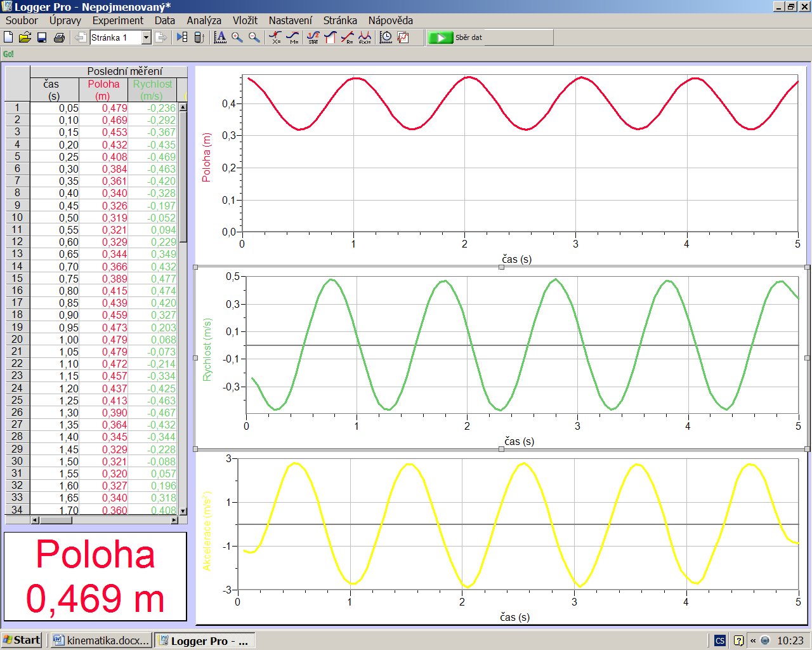Select row number 20 in data table
The width and height of the screenshot is (812, 650).
click(x=17, y=339)
